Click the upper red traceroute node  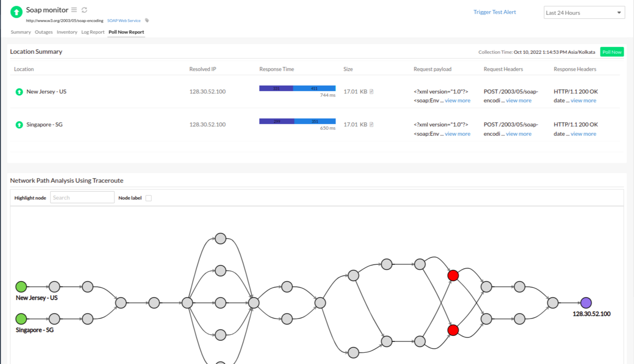[453, 276]
